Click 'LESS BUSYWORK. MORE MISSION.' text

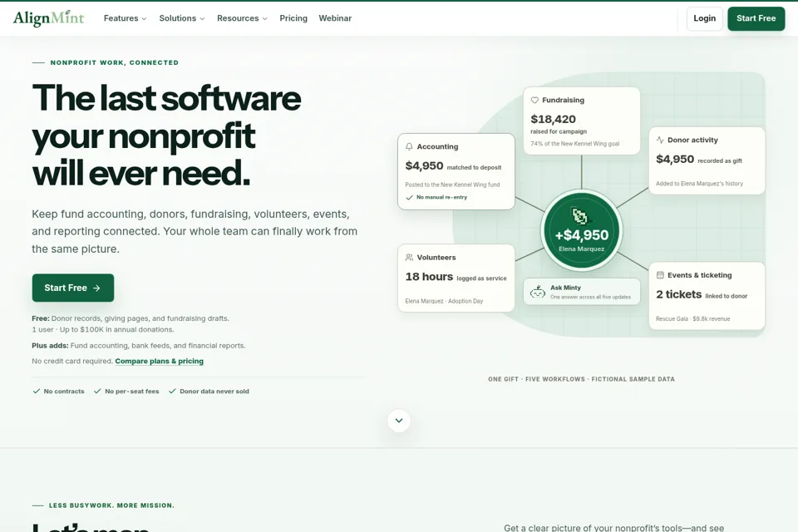(x=111, y=505)
